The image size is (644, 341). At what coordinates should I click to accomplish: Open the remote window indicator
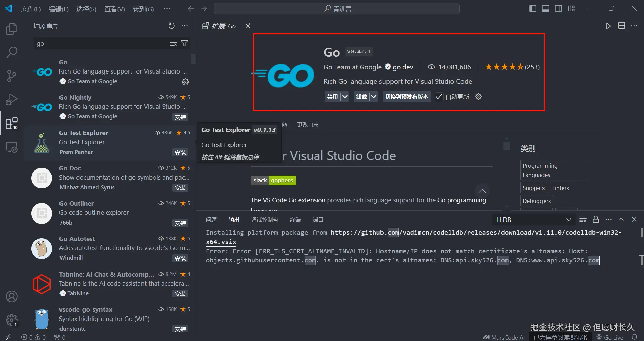8,337
